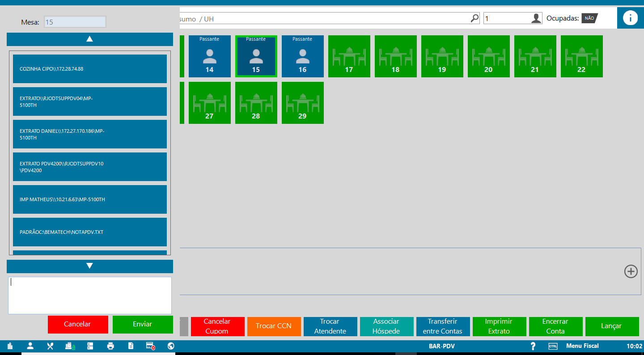Click the printer icon in status bar
Viewport: 644px width, 355px height.
[x=110, y=346]
